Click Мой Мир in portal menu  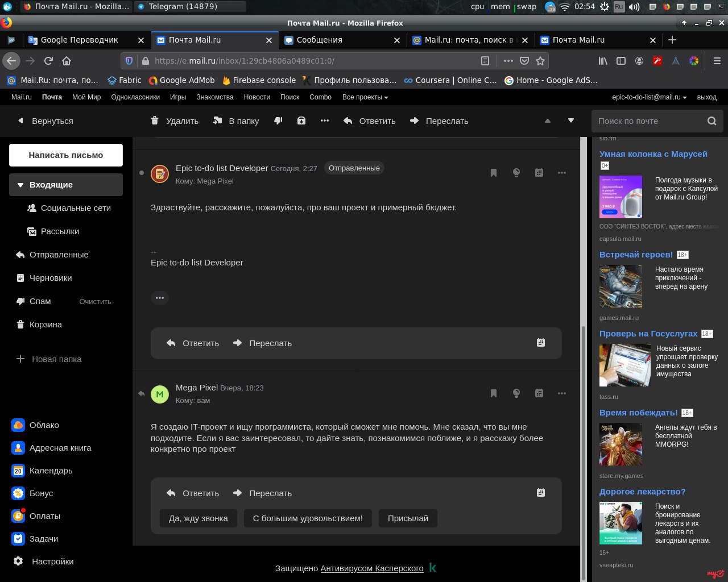click(86, 97)
